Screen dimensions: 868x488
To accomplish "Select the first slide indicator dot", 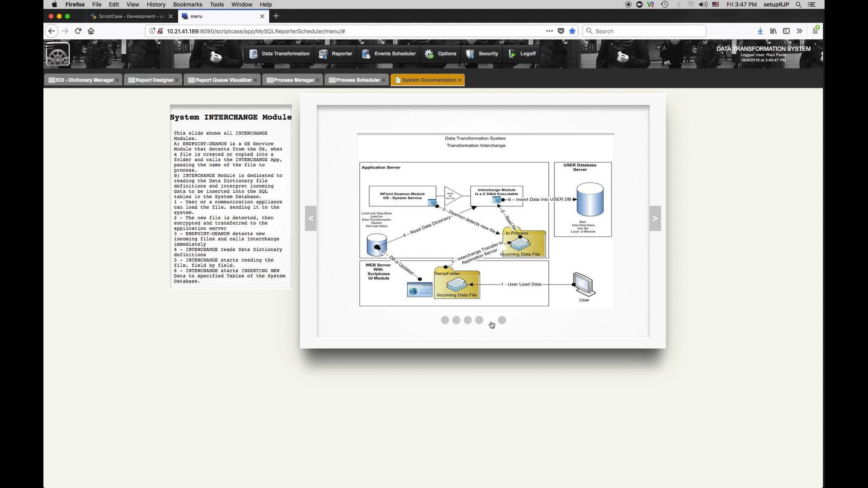I will coord(445,320).
